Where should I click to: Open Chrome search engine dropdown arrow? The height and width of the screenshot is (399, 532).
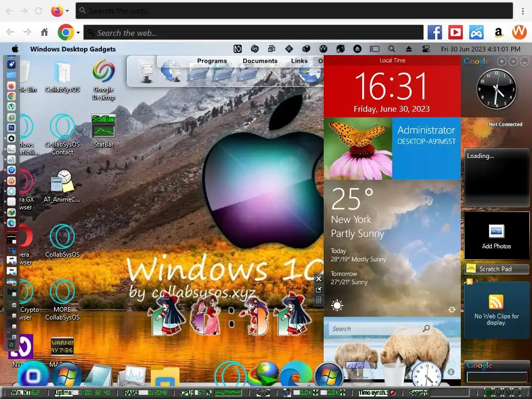click(78, 33)
